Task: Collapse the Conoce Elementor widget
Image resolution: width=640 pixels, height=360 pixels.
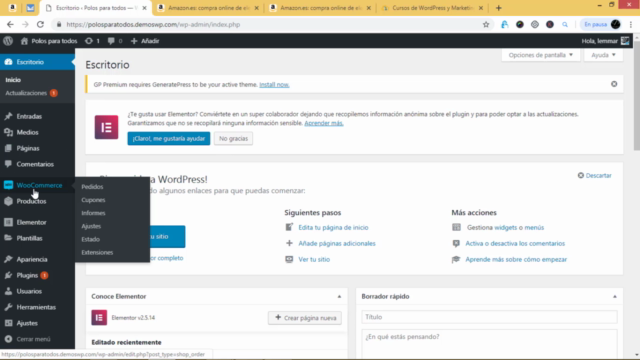Action: click(339, 296)
